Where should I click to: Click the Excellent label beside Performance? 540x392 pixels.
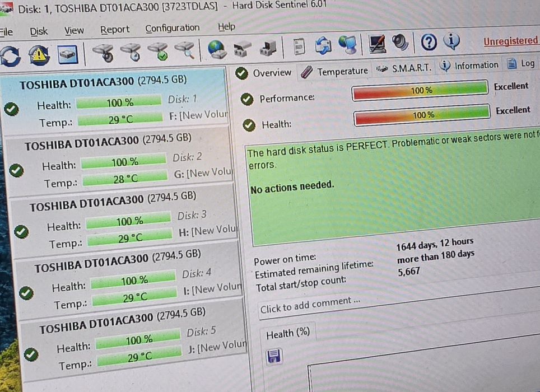coord(511,86)
